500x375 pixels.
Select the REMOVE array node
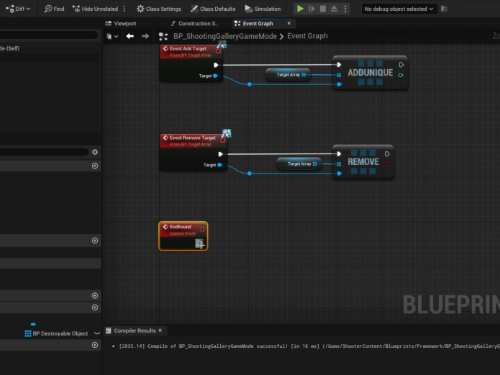pyautogui.click(x=363, y=162)
